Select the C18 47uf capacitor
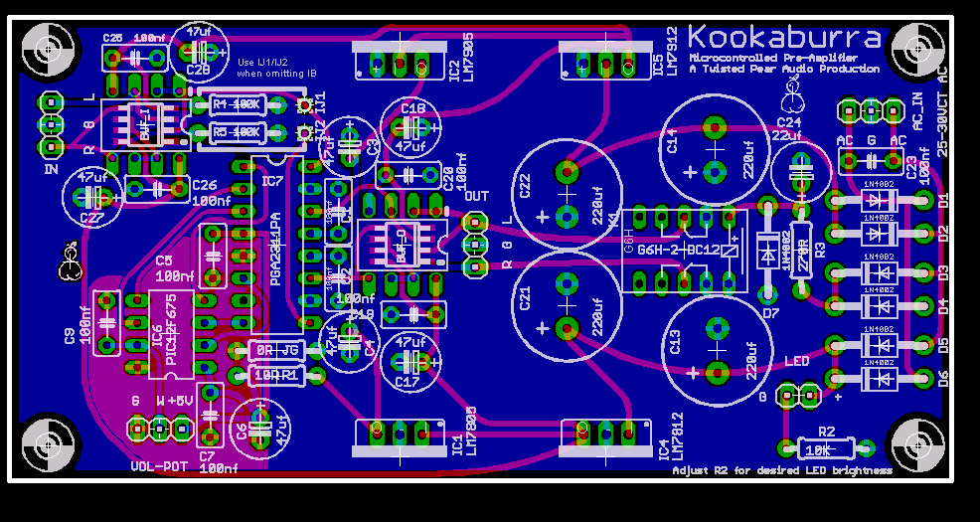Viewport: 980px width, 522px height. tap(410, 127)
